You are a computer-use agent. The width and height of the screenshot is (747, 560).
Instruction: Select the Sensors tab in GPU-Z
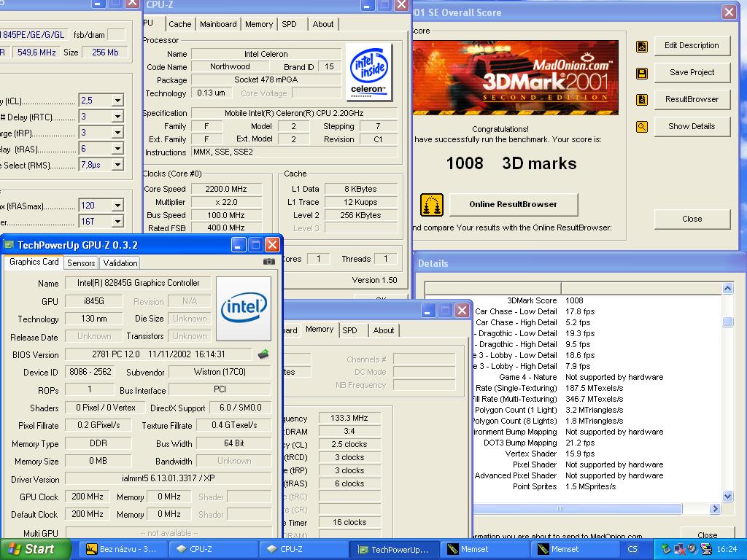tap(81, 262)
